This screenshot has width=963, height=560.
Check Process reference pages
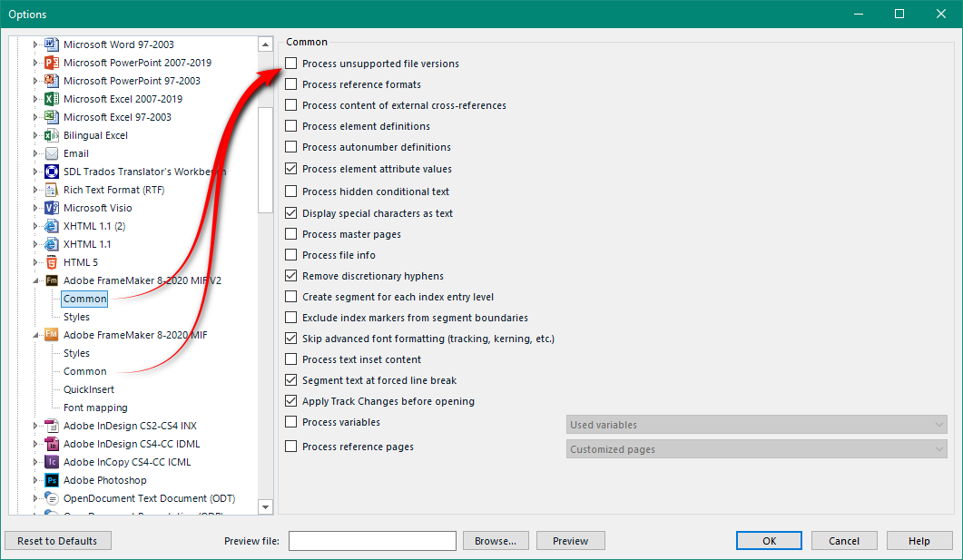pos(291,447)
